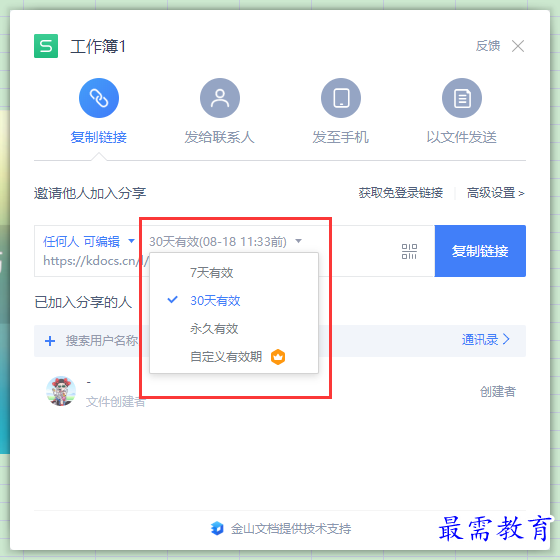Choose the send to contacts person icon
560x560 pixels.
[x=220, y=98]
